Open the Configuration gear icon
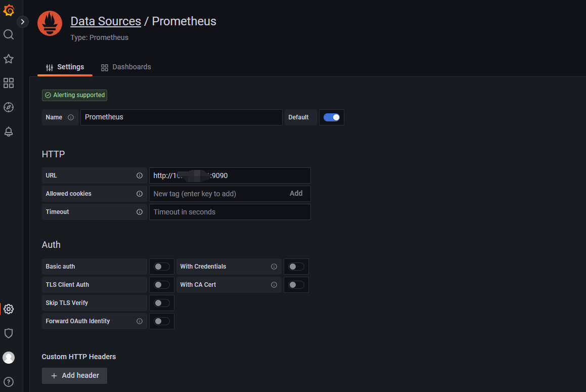Image resolution: width=586 pixels, height=392 pixels. tap(9, 309)
